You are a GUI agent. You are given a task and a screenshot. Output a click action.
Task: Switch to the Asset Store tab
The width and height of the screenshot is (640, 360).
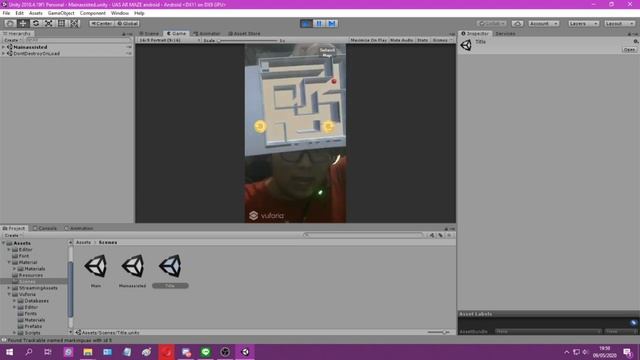click(x=244, y=33)
